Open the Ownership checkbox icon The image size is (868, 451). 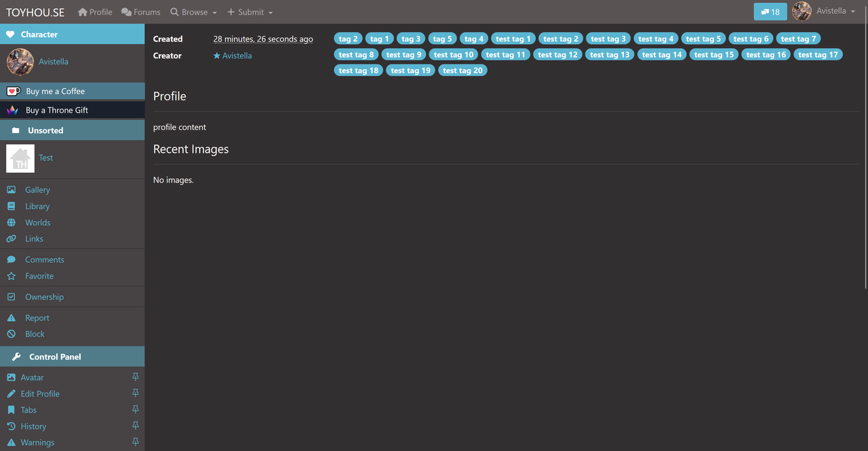click(x=11, y=297)
